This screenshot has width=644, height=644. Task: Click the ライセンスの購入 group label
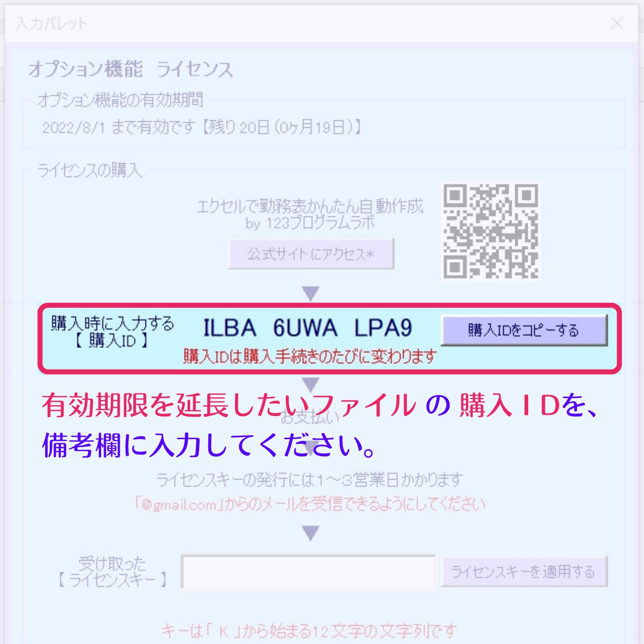[x=90, y=171]
